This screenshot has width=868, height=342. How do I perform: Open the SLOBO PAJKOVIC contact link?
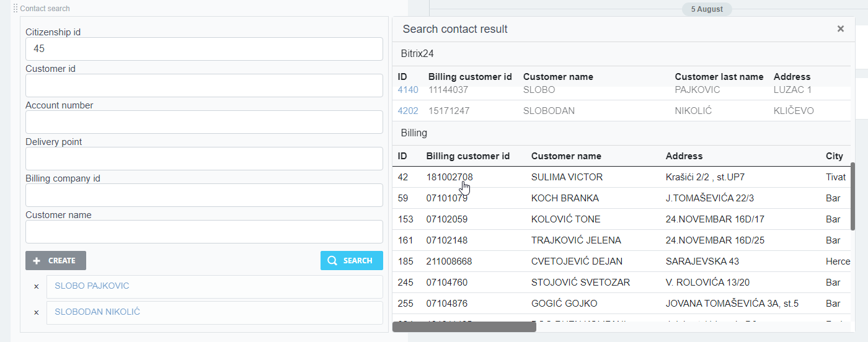[92, 286]
